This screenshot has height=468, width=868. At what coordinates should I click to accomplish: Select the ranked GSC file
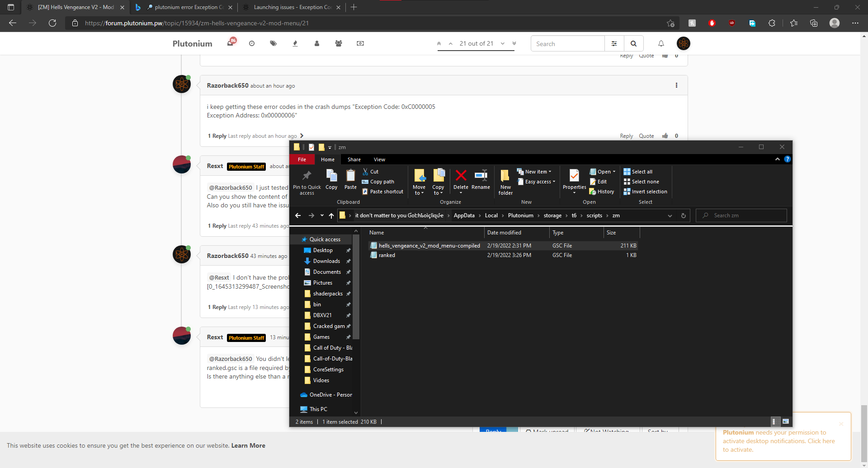[x=503, y=255]
